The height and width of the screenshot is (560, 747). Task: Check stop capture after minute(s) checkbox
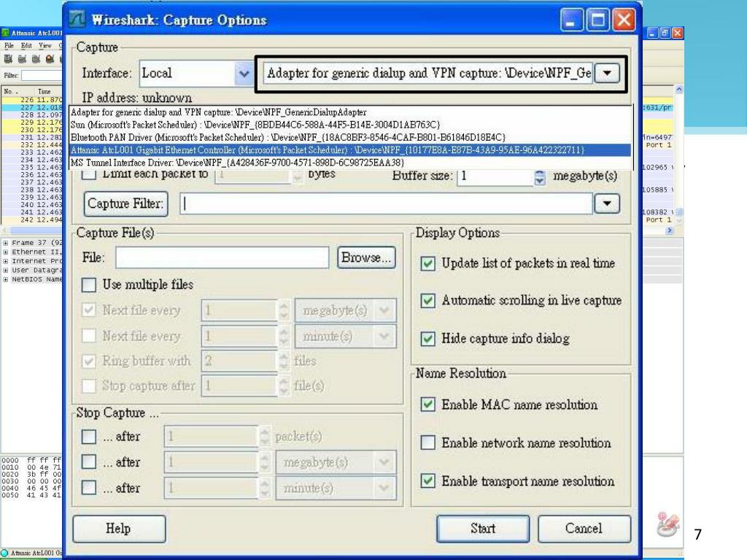(88, 488)
